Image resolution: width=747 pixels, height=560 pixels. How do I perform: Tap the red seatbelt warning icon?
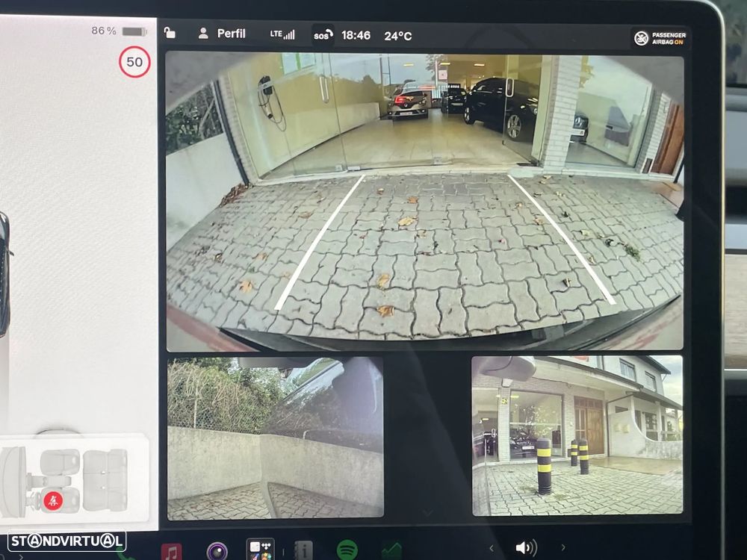(53, 500)
